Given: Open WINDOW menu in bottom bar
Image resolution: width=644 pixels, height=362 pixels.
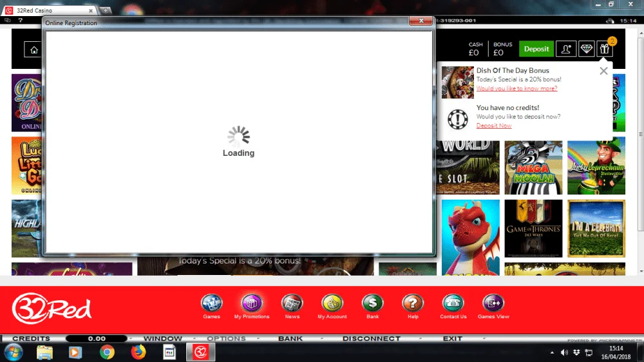Looking at the screenshot, I should (x=163, y=339).
